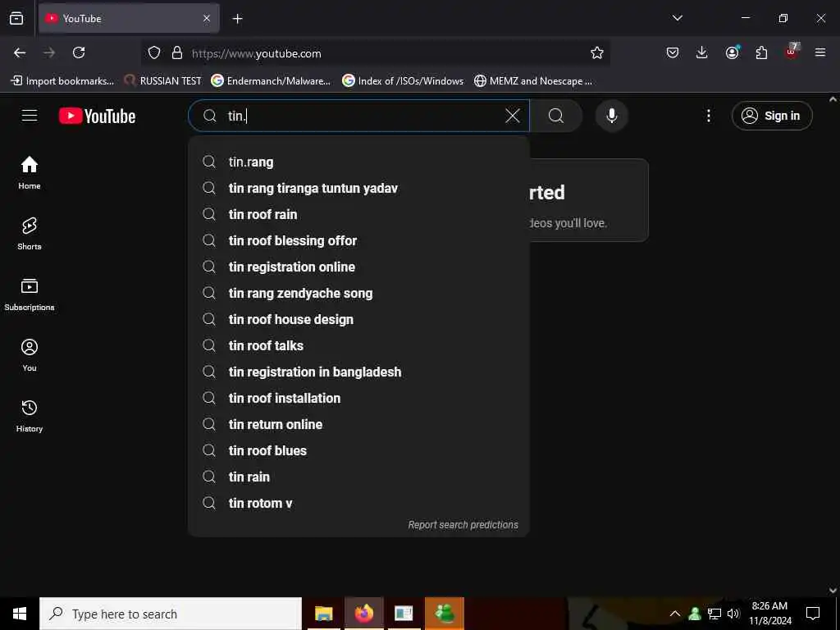Viewport: 840px width, 630px height.
Task: Open 'Import bookmarks...' bookmark
Action: [62, 81]
